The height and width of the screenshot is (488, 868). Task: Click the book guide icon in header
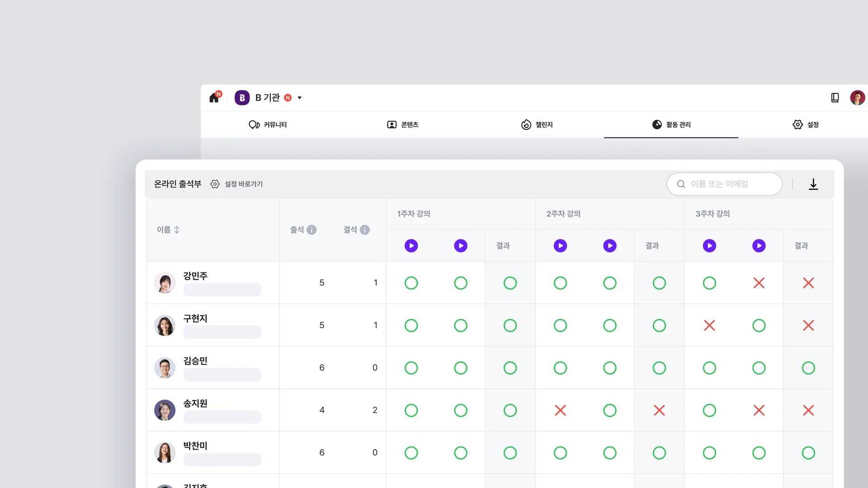pos(835,98)
